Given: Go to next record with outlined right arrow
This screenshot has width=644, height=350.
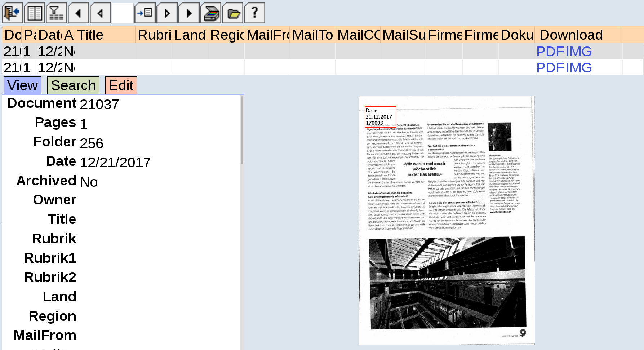Looking at the screenshot, I should [167, 13].
